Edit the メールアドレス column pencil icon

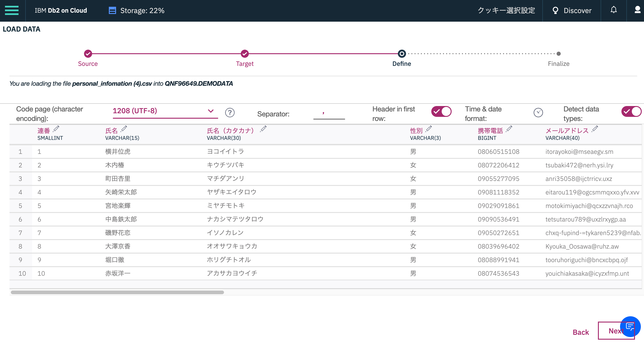[x=595, y=129]
